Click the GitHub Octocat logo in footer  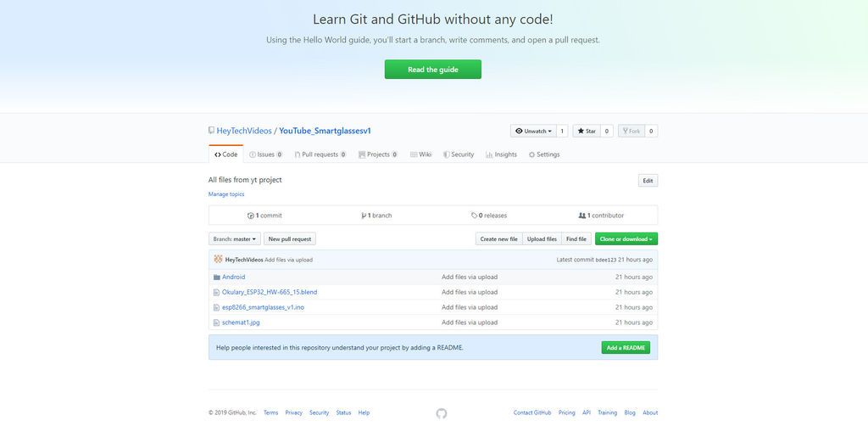click(441, 413)
